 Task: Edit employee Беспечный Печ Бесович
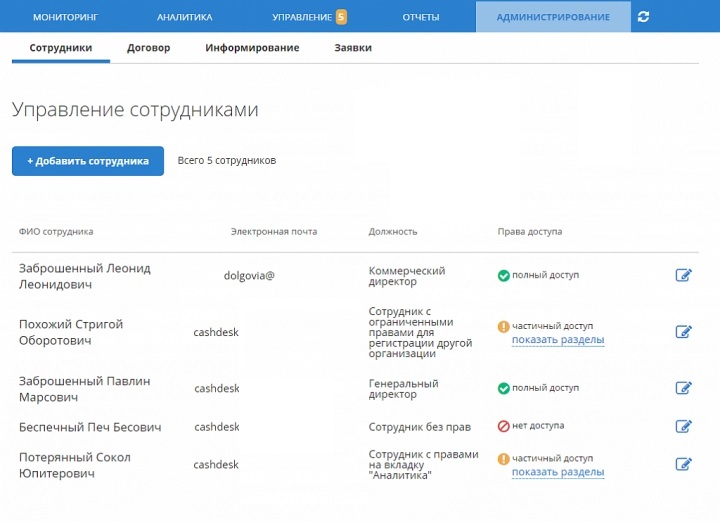pos(683,426)
